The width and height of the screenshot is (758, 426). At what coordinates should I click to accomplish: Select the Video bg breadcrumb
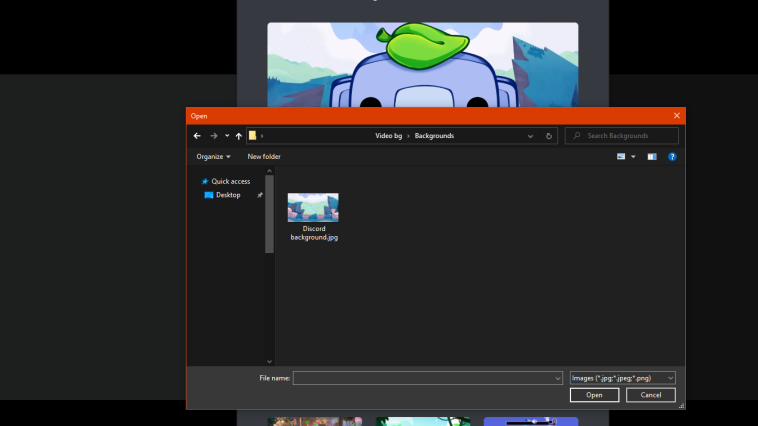pos(389,136)
